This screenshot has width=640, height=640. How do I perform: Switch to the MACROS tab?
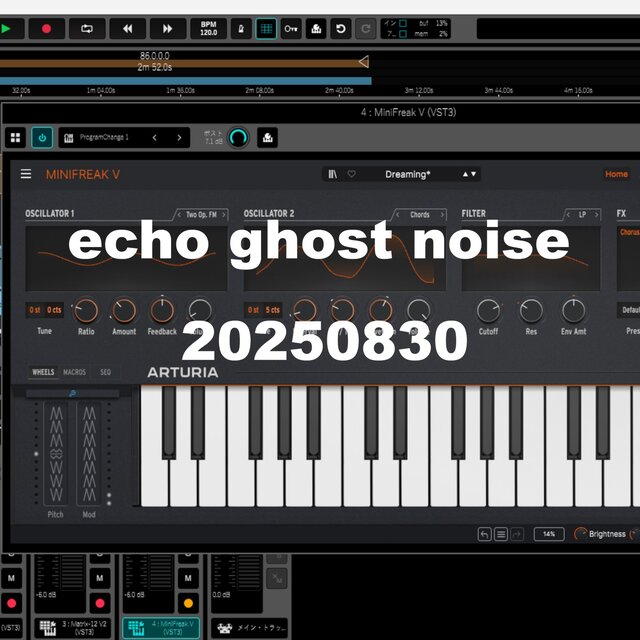(75, 373)
